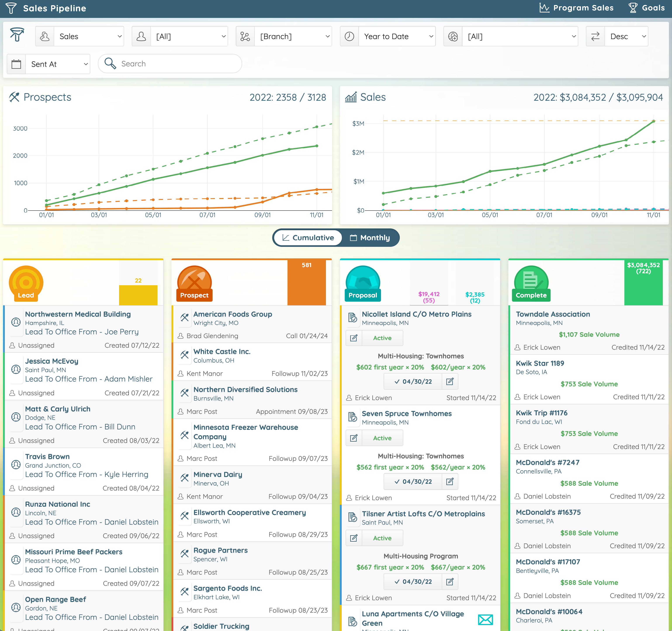Select the Prospect stage label
Screen dimensions: 672x631
tap(194, 295)
